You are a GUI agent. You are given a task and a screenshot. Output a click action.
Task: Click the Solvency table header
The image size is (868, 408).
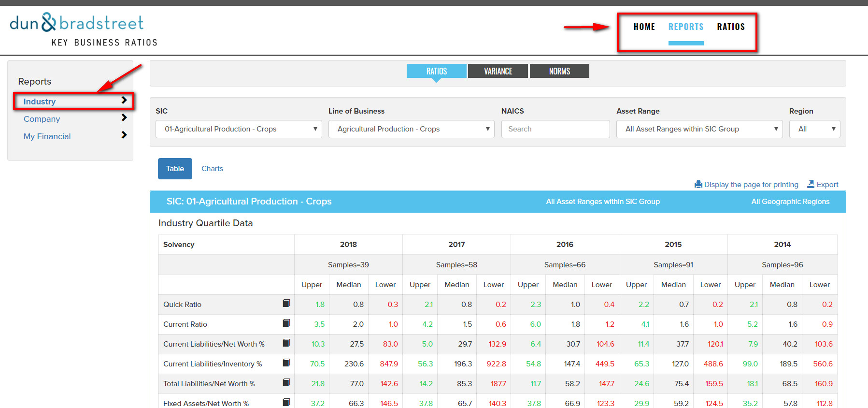tap(179, 245)
